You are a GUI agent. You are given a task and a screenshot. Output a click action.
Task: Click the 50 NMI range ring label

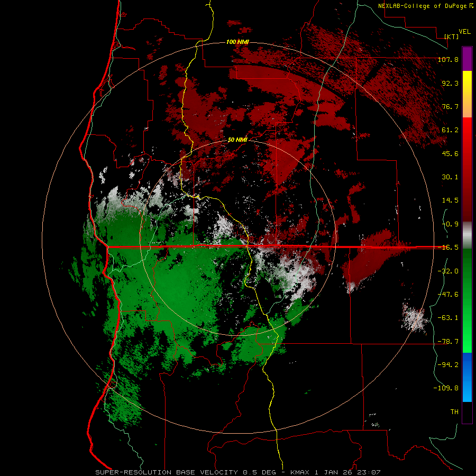(x=237, y=140)
